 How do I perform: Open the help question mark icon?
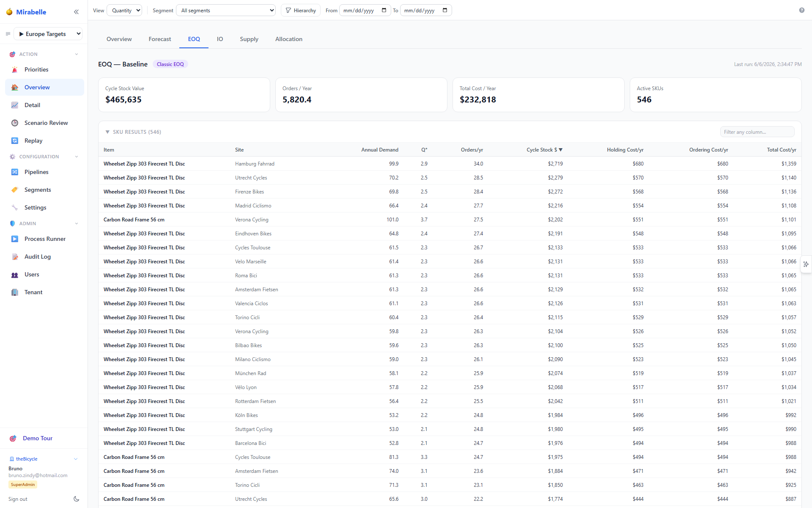tap(801, 10)
